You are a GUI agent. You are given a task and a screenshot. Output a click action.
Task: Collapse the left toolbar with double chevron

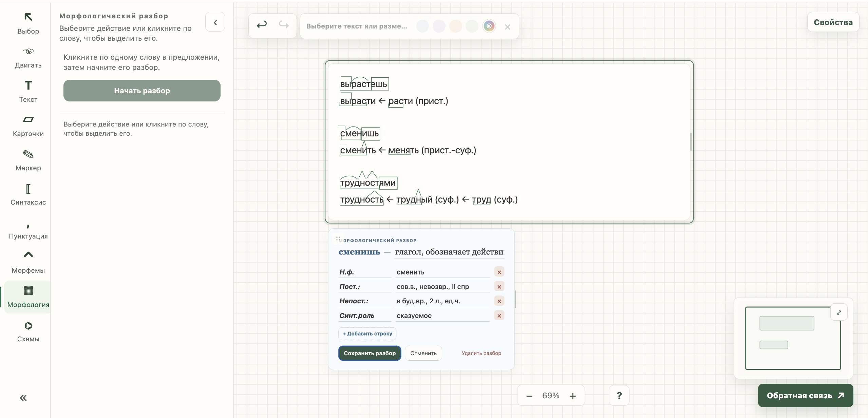pyautogui.click(x=23, y=398)
